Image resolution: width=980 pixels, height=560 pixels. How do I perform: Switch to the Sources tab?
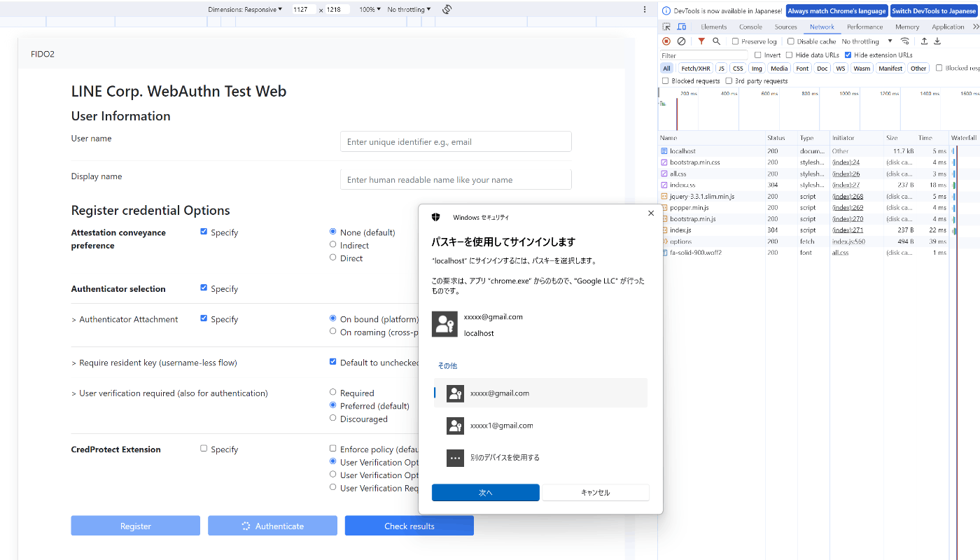pyautogui.click(x=785, y=27)
